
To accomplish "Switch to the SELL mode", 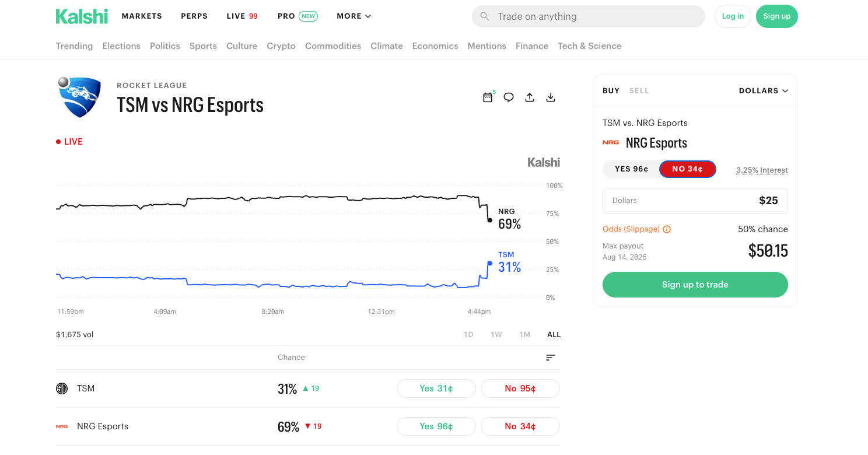I will click(639, 91).
